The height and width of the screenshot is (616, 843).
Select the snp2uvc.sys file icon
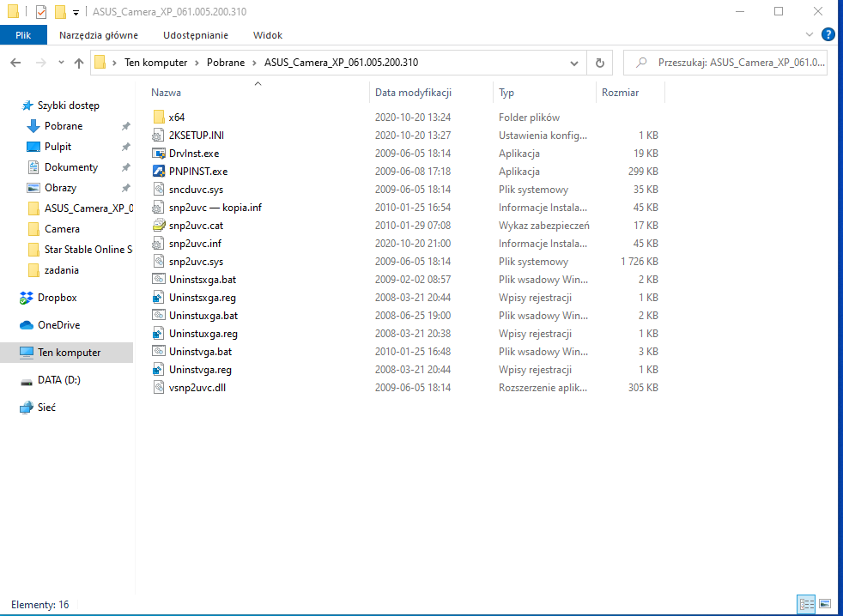click(159, 261)
